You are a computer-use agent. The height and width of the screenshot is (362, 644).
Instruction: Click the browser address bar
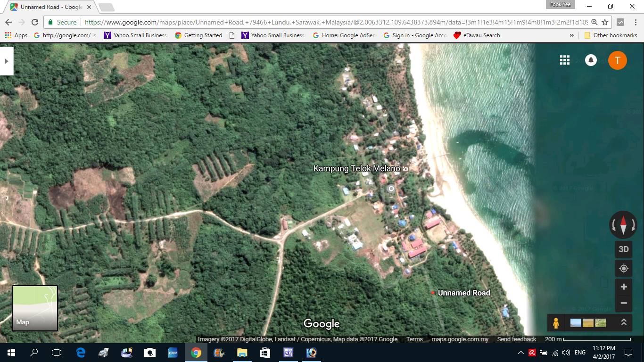click(330, 22)
